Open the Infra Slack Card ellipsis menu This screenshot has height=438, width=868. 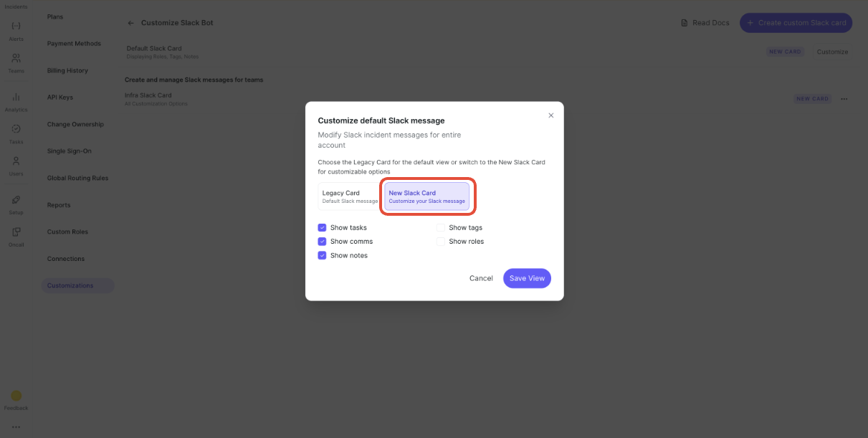pyautogui.click(x=844, y=99)
